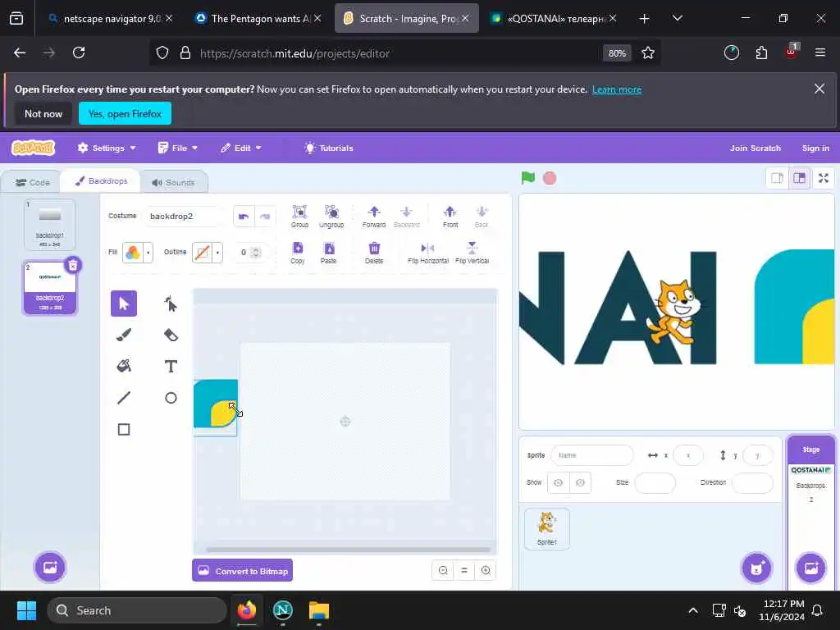Viewport: 840px width, 630px height.
Task: Switch to the Code tab
Action: 33,183
